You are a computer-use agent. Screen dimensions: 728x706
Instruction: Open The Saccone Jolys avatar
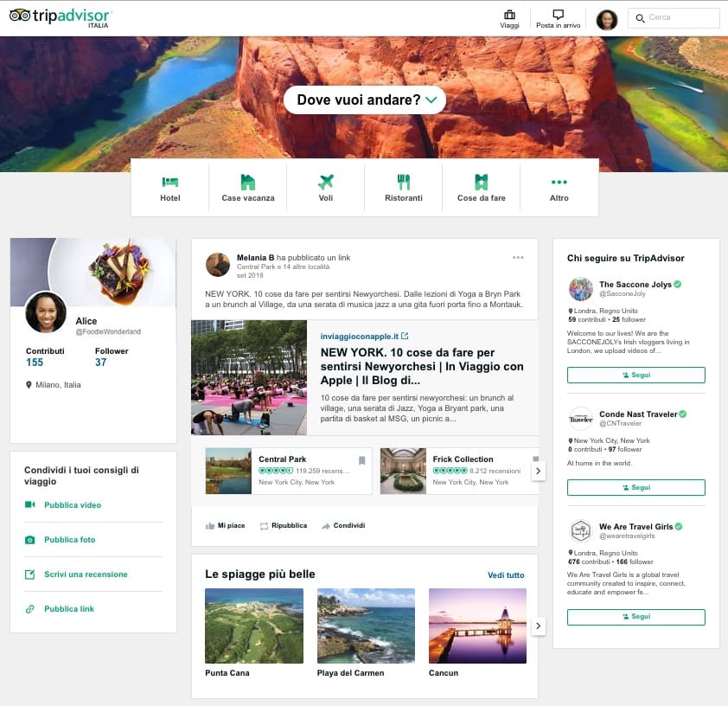pos(580,289)
